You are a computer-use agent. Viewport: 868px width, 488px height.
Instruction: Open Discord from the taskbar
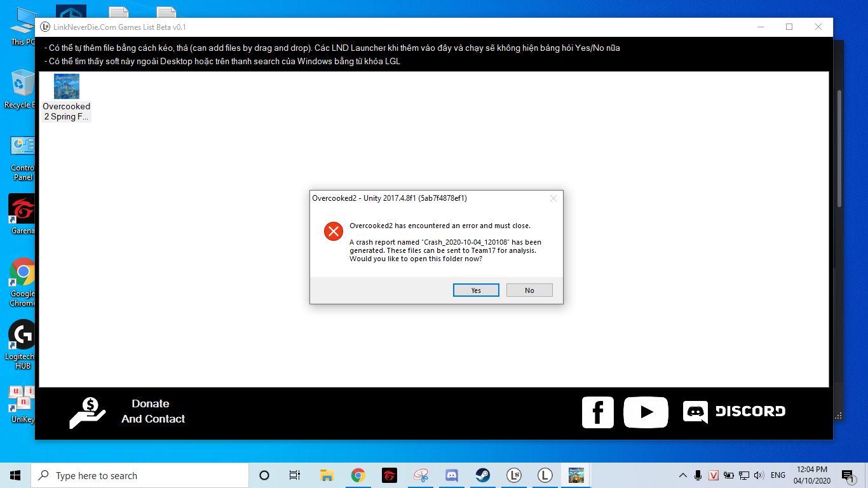[x=451, y=475]
